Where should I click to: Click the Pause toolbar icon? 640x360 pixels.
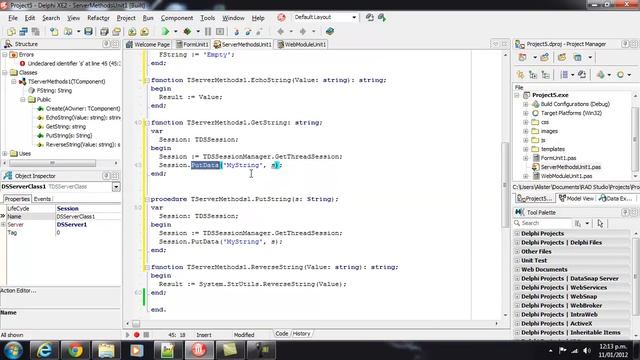(208, 31)
